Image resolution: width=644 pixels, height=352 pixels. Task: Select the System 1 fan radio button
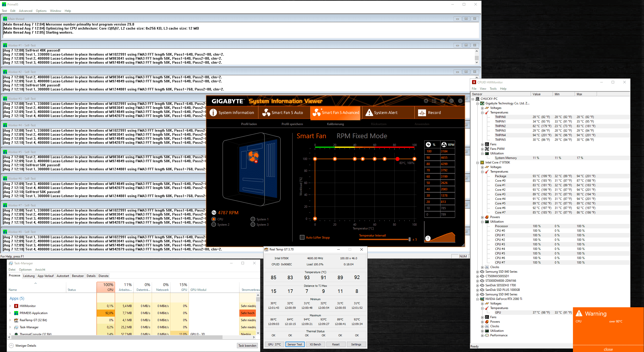tap(253, 219)
